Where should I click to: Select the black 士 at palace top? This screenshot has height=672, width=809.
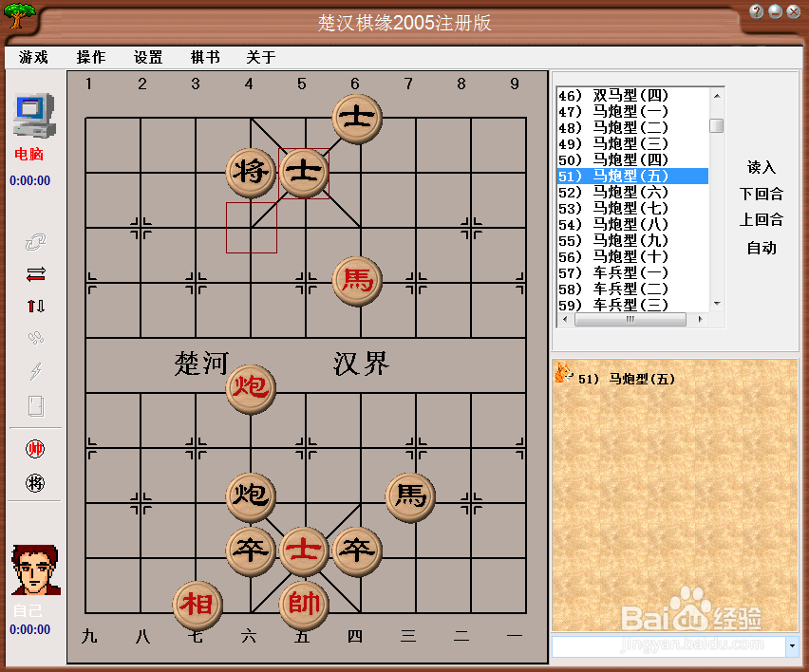tap(358, 119)
